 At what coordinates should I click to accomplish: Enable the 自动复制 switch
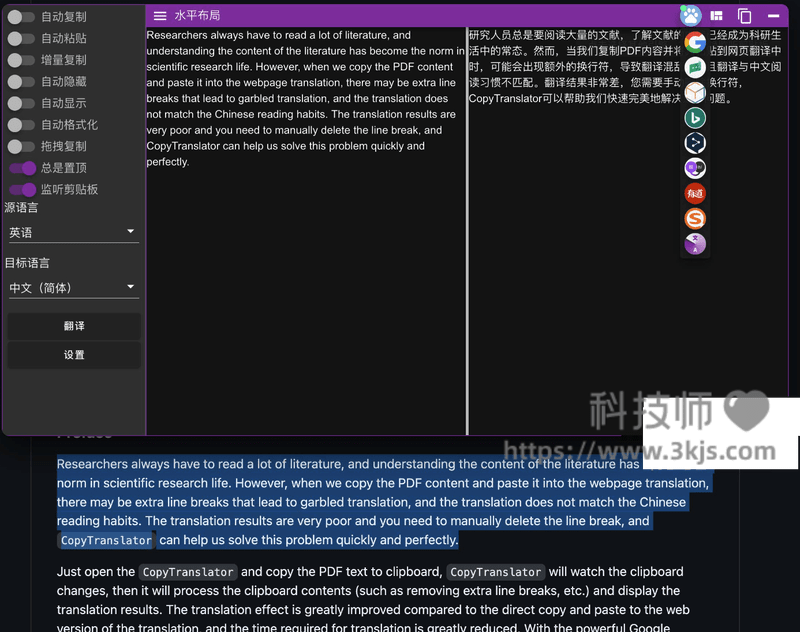21,17
